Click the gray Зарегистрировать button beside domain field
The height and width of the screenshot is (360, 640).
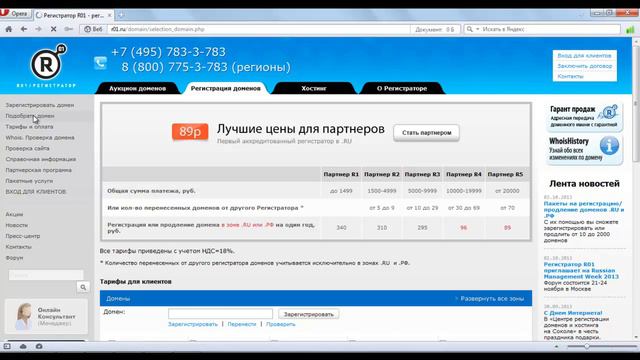pyautogui.click(x=309, y=314)
